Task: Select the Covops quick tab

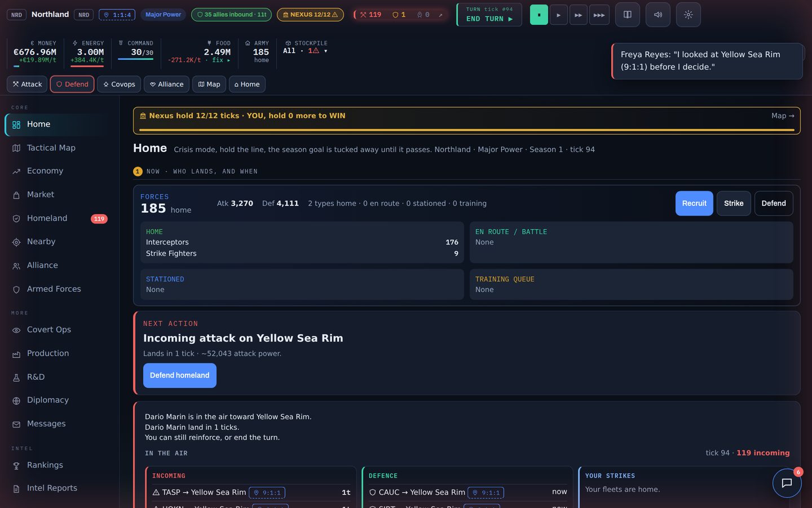Action: pos(119,84)
